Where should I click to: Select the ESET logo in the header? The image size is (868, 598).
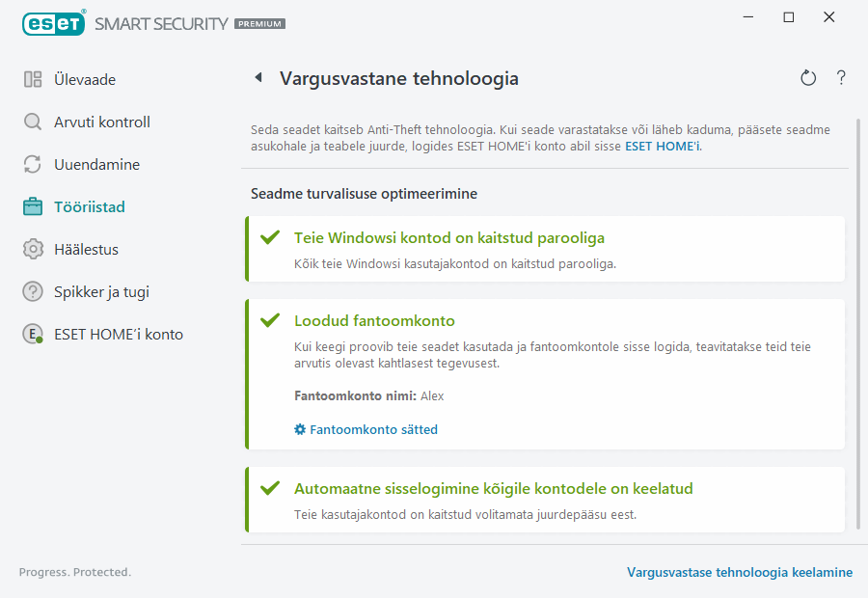(x=53, y=23)
